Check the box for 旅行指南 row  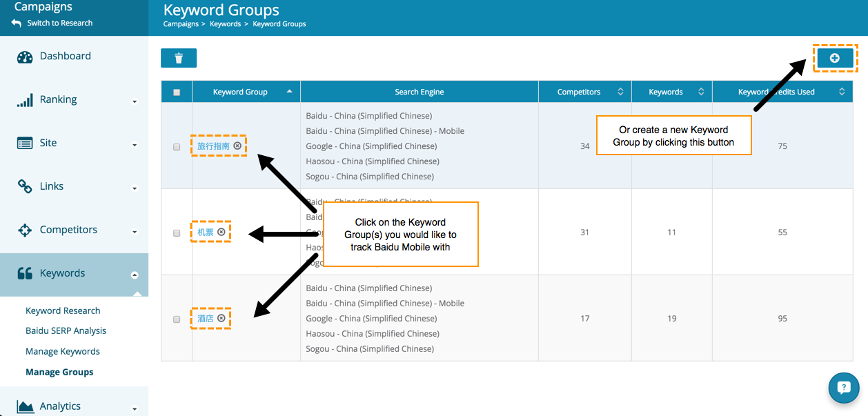(177, 146)
